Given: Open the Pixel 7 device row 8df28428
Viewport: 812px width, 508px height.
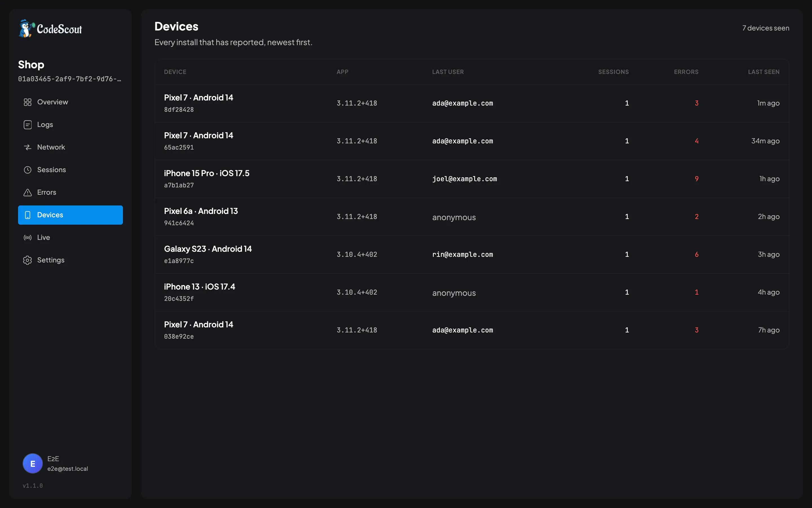Looking at the screenshot, I should [472, 103].
